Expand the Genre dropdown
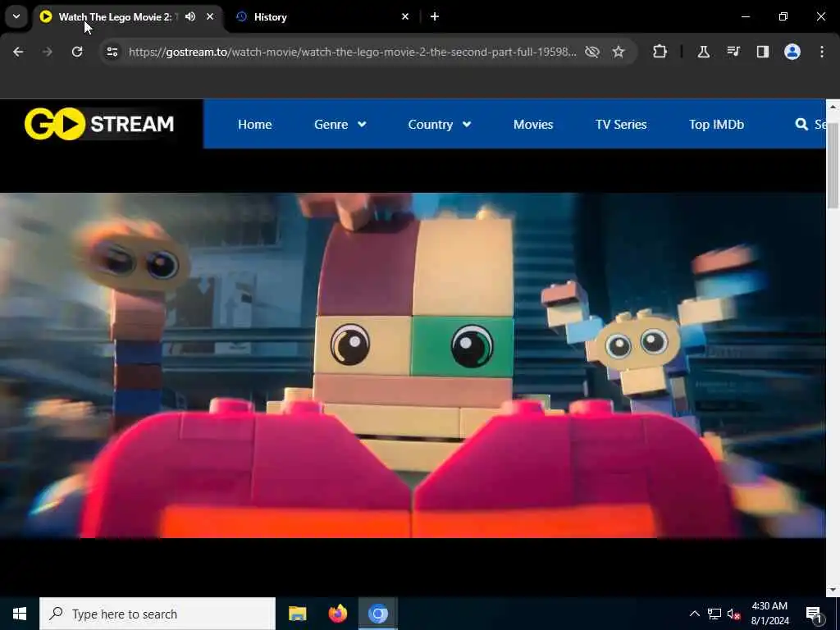Image resolution: width=840 pixels, height=630 pixels. coord(340,125)
